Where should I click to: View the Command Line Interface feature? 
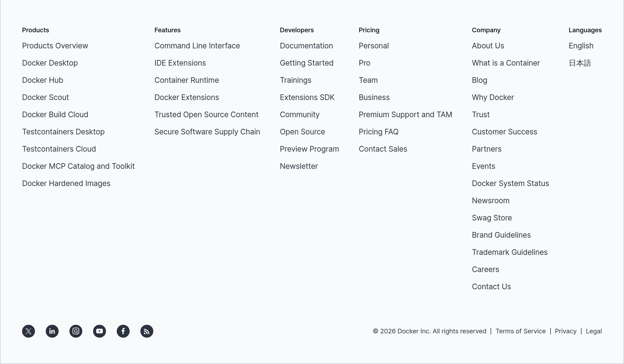[197, 46]
